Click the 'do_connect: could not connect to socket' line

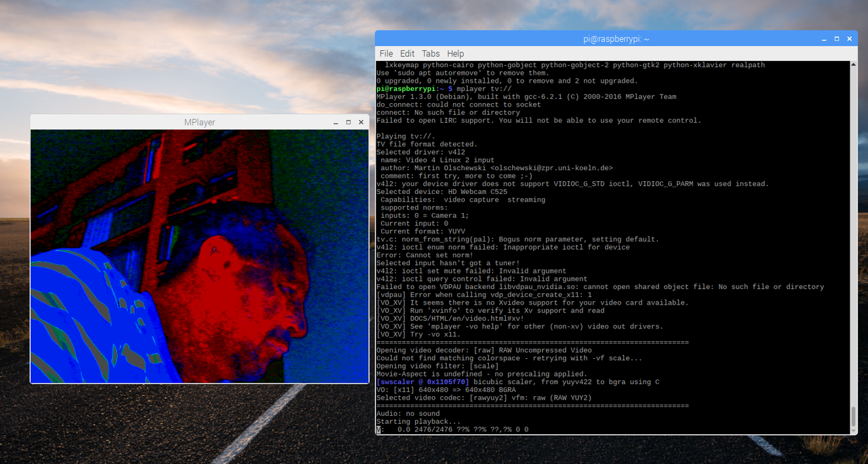click(458, 104)
